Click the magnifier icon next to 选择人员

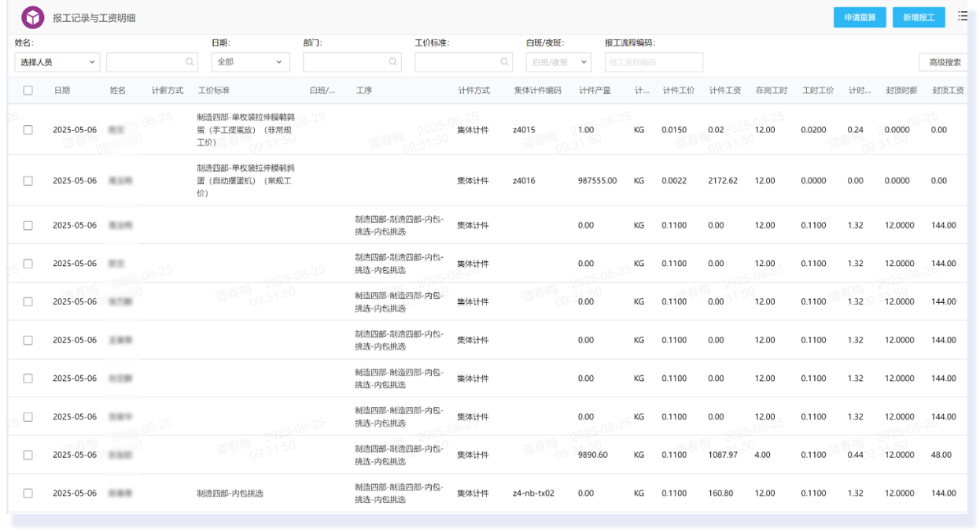pos(190,62)
